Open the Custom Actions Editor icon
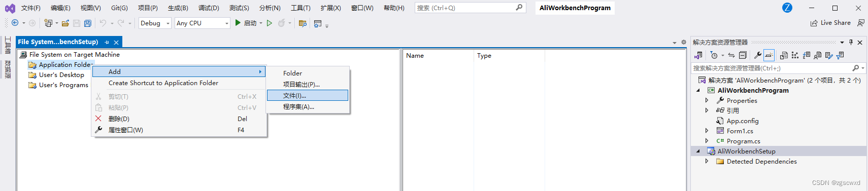The width and height of the screenshot is (868, 191). pyautogui.click(x=829, y=55)
